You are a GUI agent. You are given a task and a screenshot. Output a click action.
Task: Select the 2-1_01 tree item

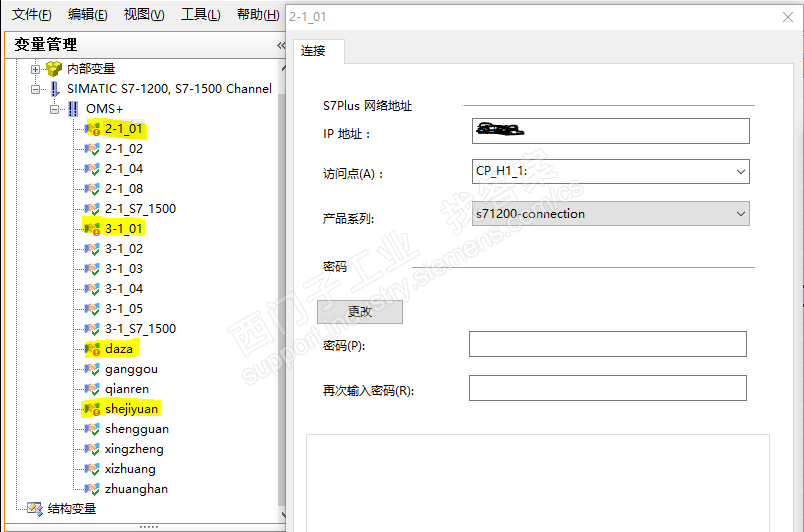pos(124,129)
